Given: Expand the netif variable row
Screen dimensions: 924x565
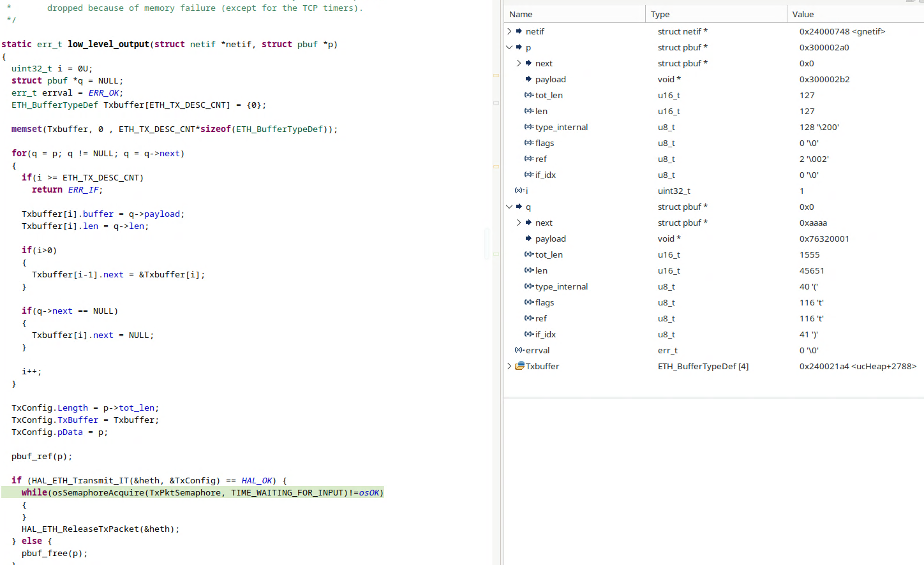Looking at the screenshot, I should (x=509, y=31).
